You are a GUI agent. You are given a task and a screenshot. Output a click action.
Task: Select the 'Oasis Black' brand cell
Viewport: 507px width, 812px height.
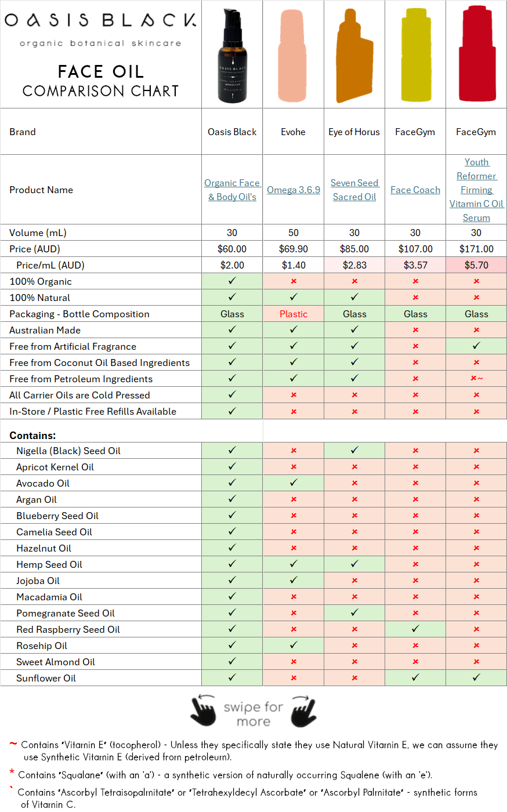pos(232,132)
